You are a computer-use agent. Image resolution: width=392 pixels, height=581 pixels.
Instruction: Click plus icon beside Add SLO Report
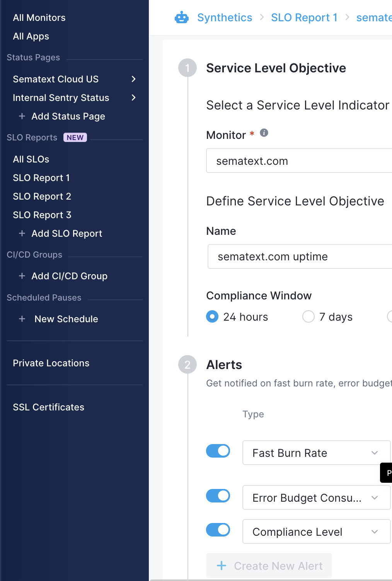pyautogui.click(x=22, y=233)
